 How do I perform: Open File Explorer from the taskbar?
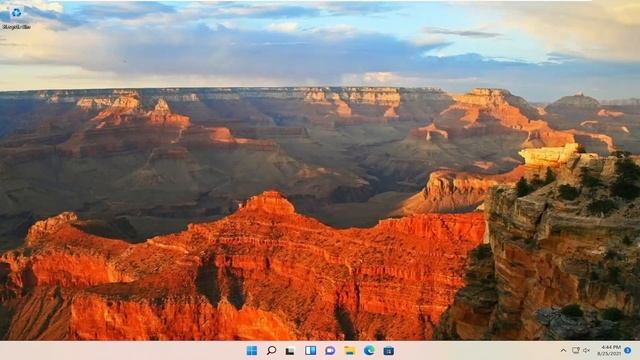tap(349, 351)
